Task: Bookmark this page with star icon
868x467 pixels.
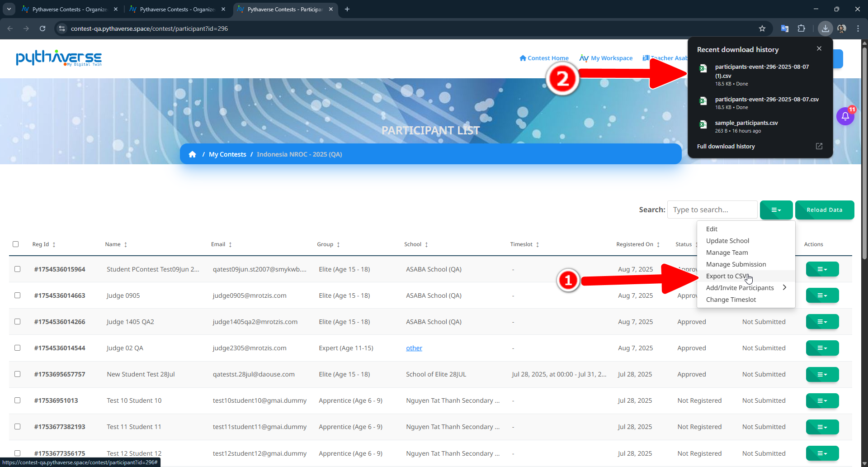Action: click(762, 29)
